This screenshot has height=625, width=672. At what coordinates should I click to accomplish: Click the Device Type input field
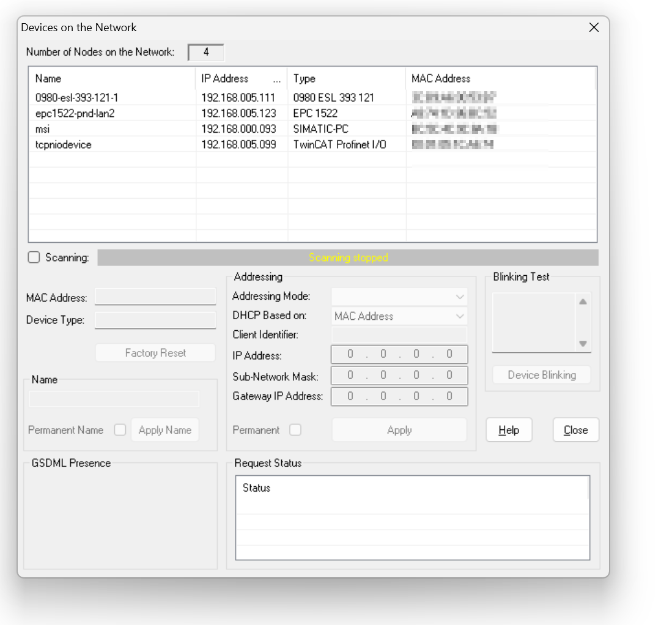coord(155,320)
